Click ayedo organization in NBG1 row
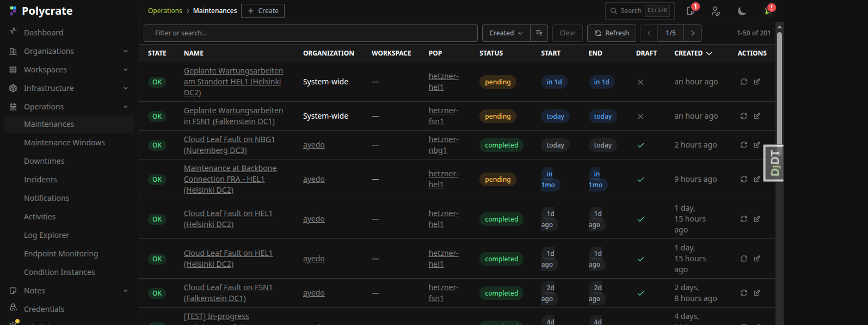The height and width of the screenshot is (325, 868). [314, 145]
